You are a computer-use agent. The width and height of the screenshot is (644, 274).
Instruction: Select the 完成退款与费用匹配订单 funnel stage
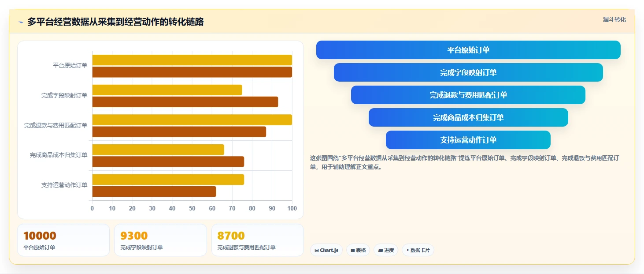[x=468, y=95]
